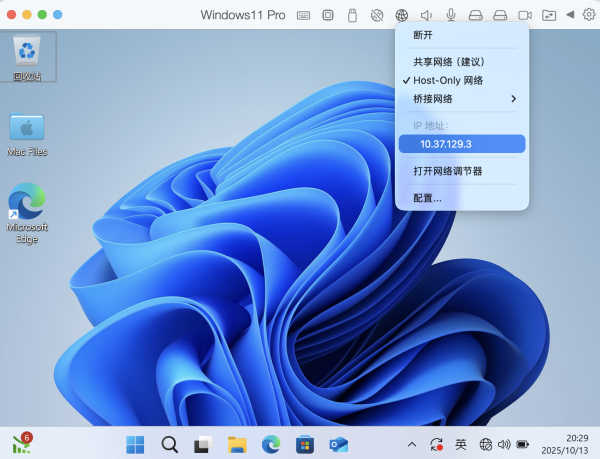Image resolution: width=600 pixels, height=459 pixels.
Task: Expand the Windows system tray overflow chevron
Action: pos(411,443)
